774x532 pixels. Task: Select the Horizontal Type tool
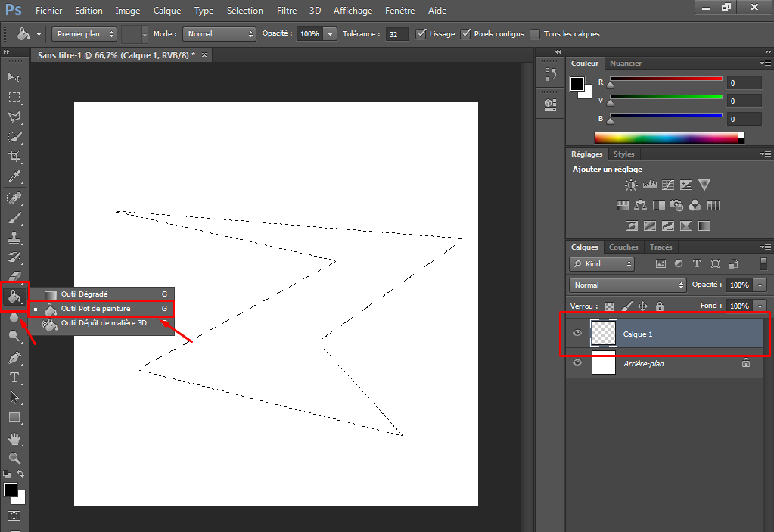14,378
